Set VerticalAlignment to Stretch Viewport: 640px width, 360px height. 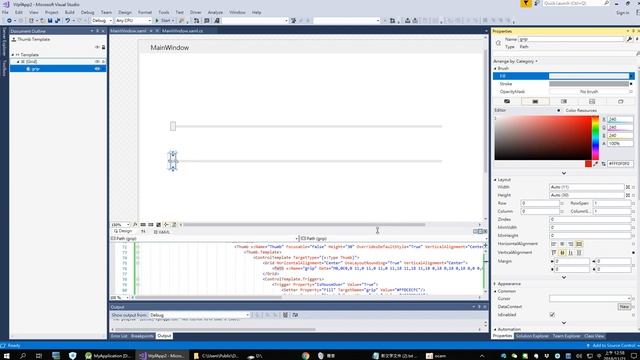click(x=579, y=253)
